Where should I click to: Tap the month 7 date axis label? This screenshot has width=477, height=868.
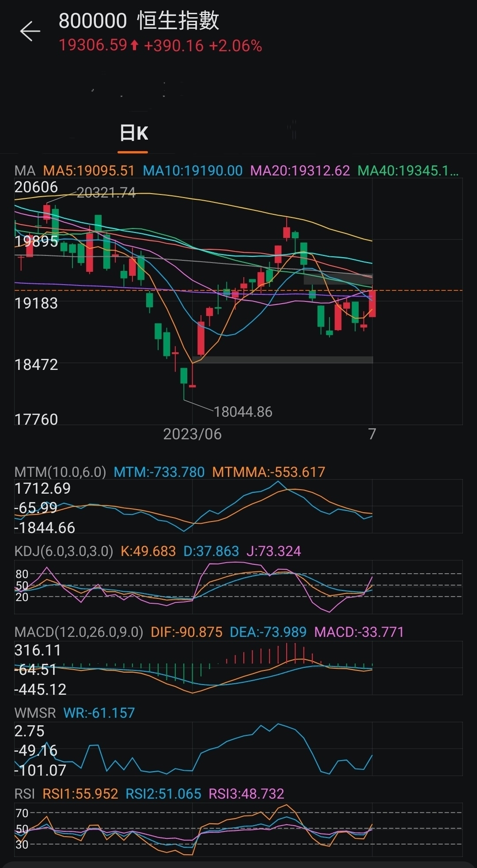(372, 434)
